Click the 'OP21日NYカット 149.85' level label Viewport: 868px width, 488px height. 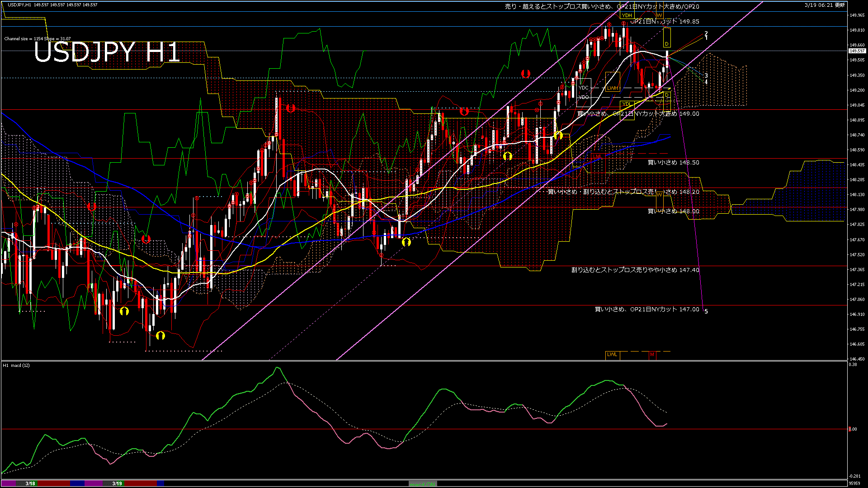(x=665, y=21)
